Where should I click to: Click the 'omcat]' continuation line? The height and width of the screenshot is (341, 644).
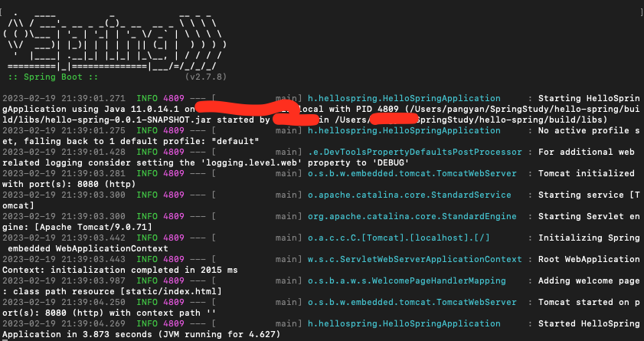pos(18,205)
